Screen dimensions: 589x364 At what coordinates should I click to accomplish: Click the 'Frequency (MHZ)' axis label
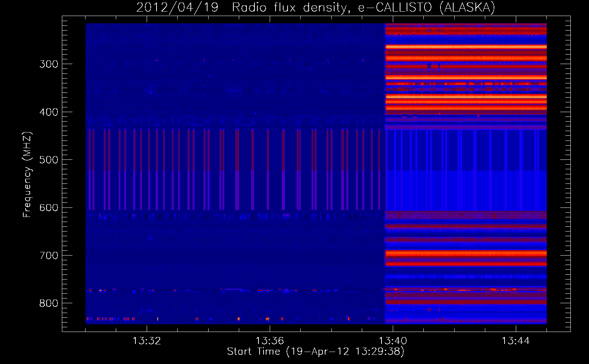click(28, 175)
